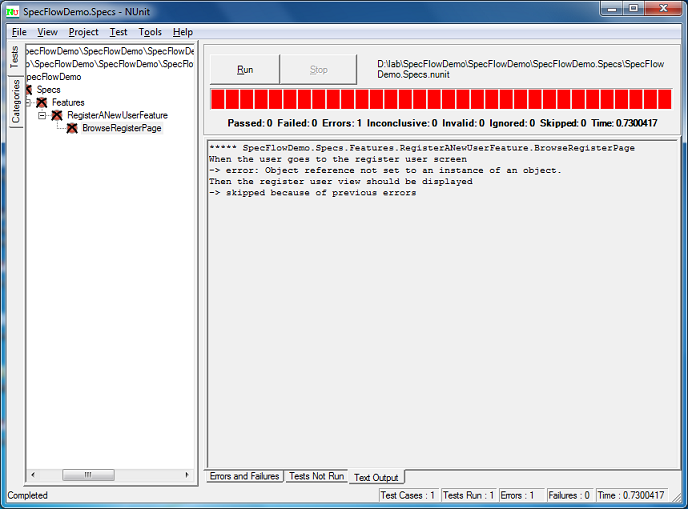Minimize the NUnit window
Viewport: 688px width, 509px height.
coord(613,8)
